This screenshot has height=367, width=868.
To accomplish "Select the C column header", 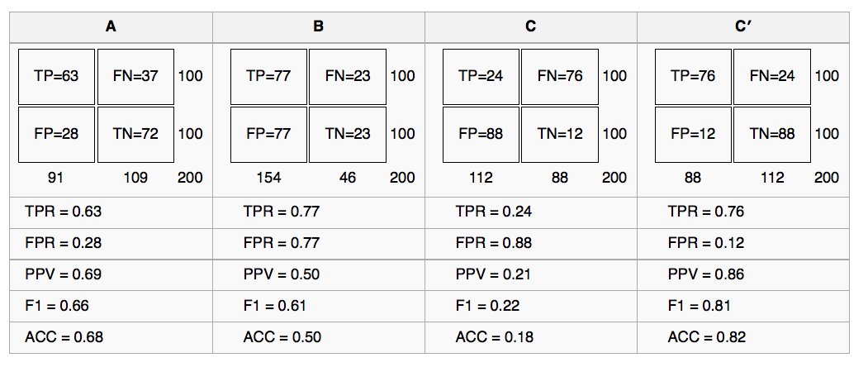I will pyautogui.click(x=531, y=26).
